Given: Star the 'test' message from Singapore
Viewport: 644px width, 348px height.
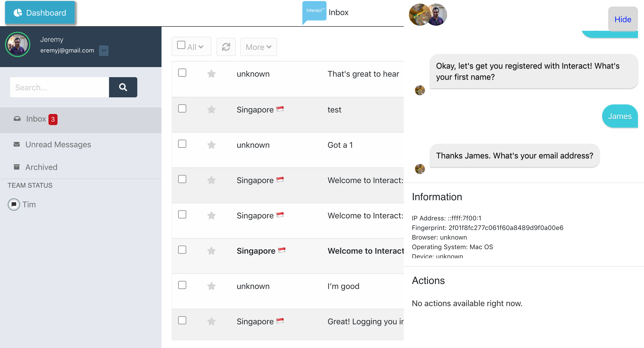Looking at the screenshot, I should tap(211, 110).
